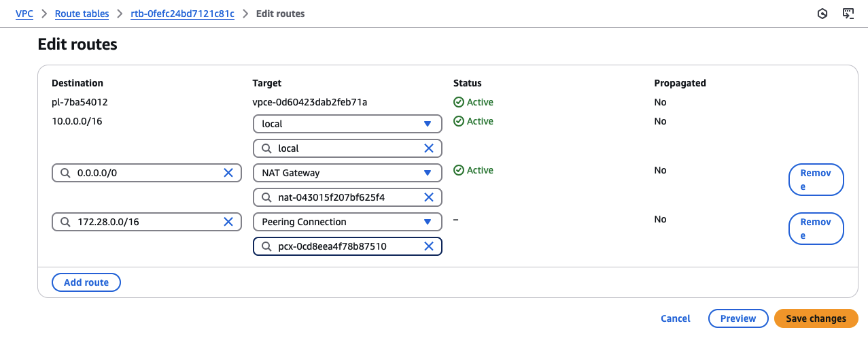Clear the 0.0.0.0/0 destination field
Image resolution: width=868 pixels, height=347 pixels.
[x=228, y=173]
